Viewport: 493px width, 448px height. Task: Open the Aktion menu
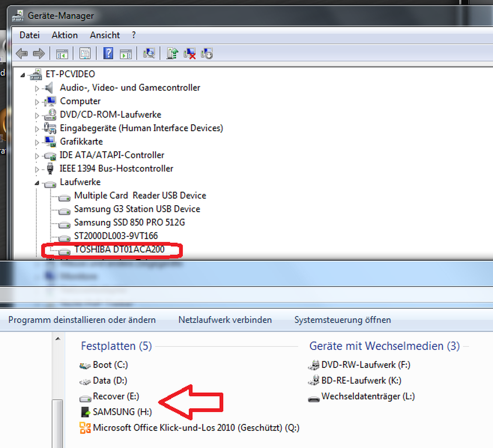64,35
